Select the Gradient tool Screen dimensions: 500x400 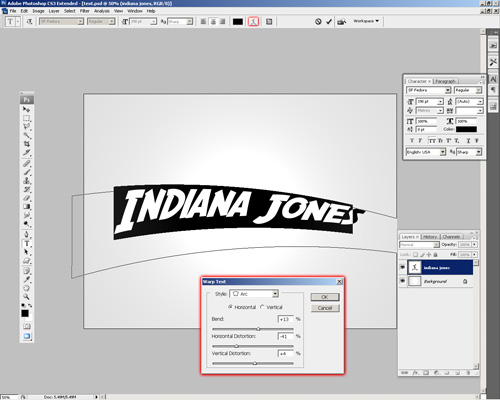(x=26, y=207)
